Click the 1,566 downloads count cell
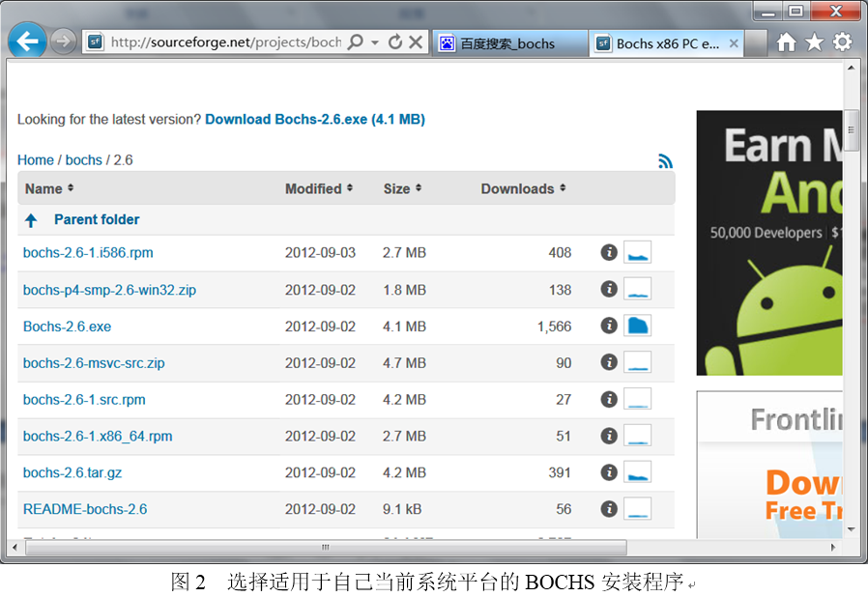The image size is (868, 597). 554,327
